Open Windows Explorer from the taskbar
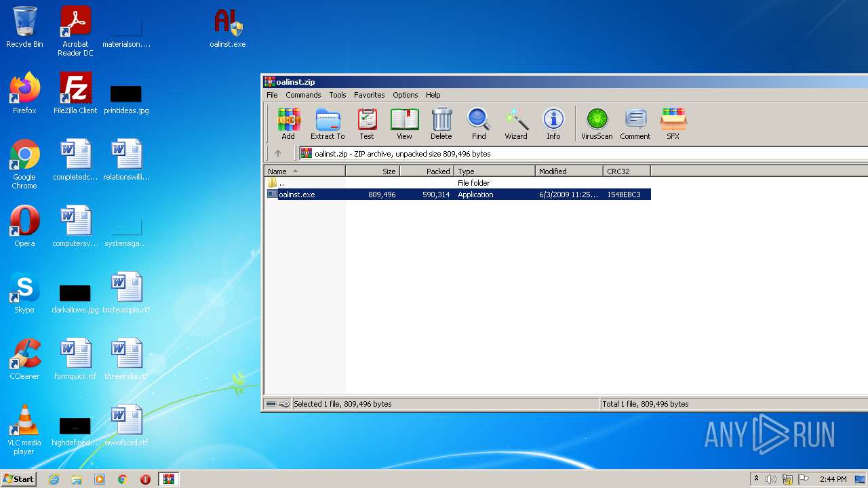 pos(77,479)
